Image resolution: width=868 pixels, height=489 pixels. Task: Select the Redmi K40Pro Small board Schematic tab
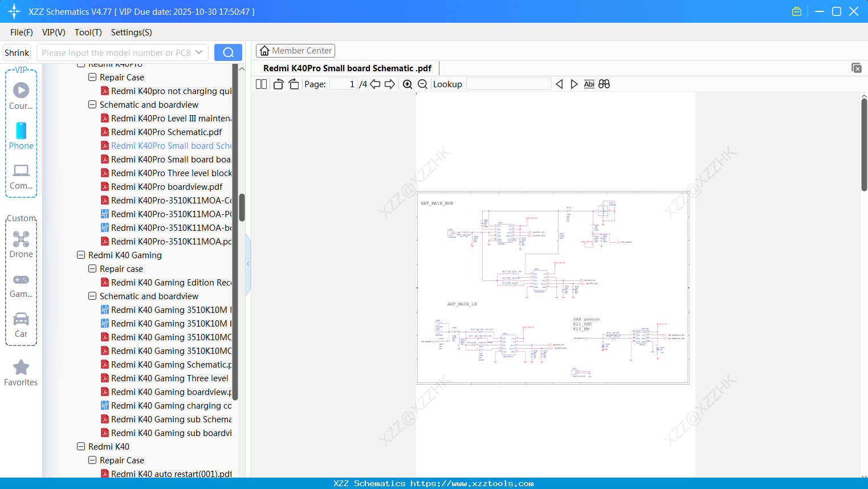click(347, 68)
